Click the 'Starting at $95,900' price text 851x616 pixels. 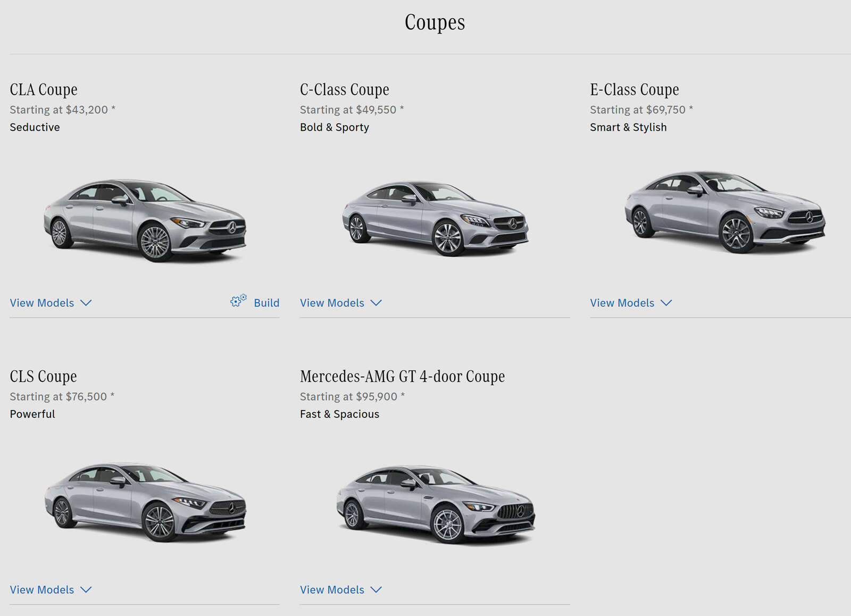click(x=352, y=396)
